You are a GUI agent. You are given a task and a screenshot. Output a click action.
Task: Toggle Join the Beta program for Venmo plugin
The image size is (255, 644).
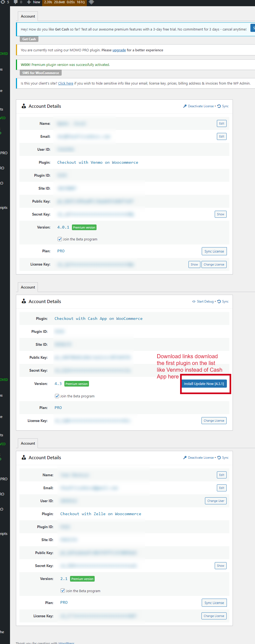(x=60, y=239)
